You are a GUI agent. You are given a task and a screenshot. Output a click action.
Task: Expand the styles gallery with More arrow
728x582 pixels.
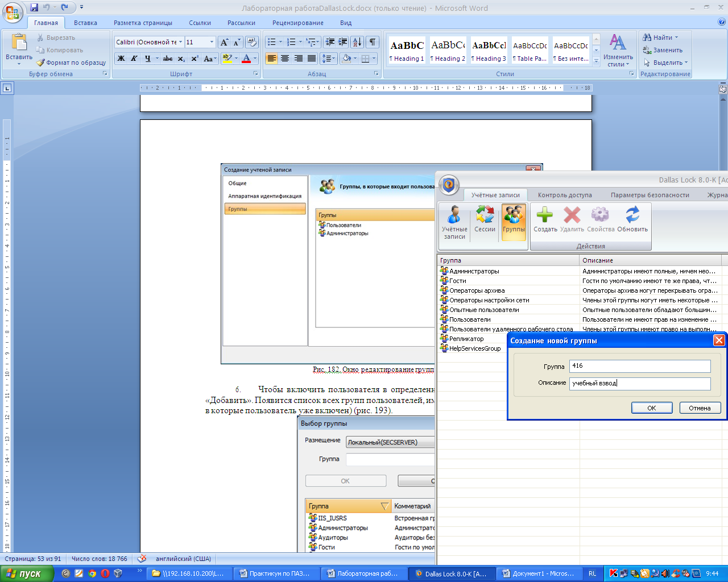[596, 60]
